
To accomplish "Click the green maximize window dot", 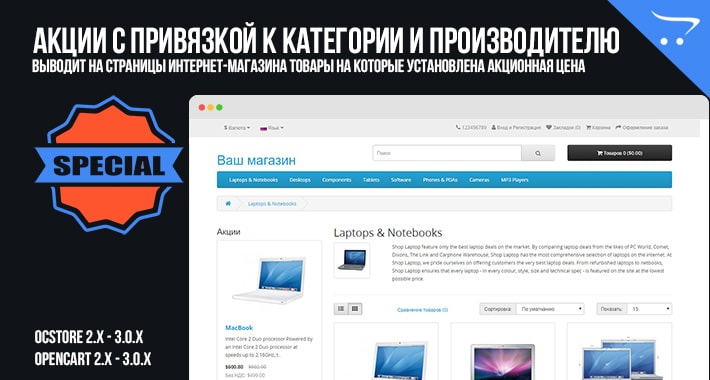I will [219, 107].
